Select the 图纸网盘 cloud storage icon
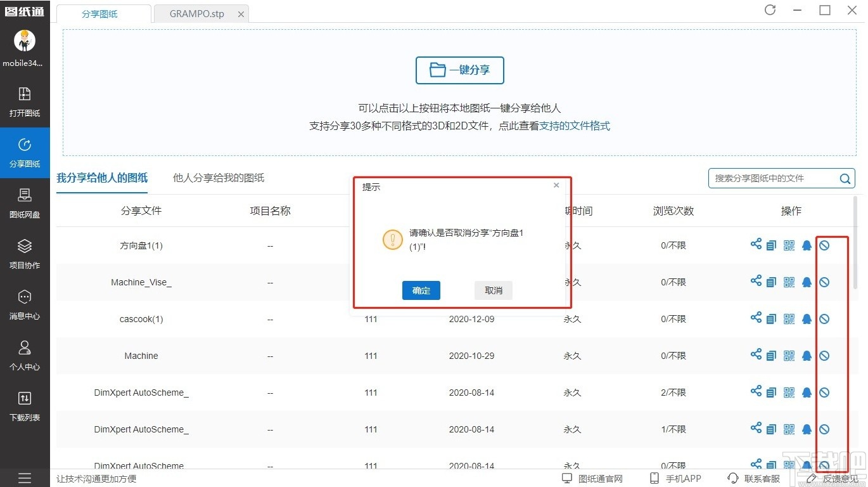868x487 pixels. (25, 203)
